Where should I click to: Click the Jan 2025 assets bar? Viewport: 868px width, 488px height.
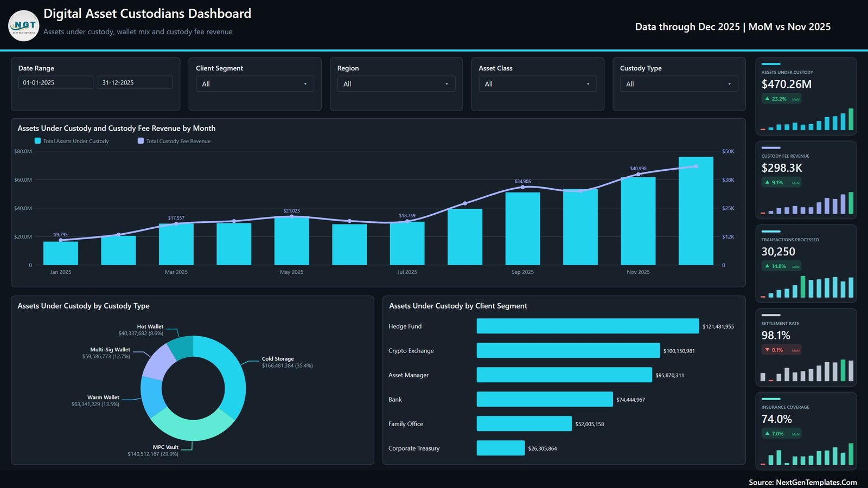point(61,253)
